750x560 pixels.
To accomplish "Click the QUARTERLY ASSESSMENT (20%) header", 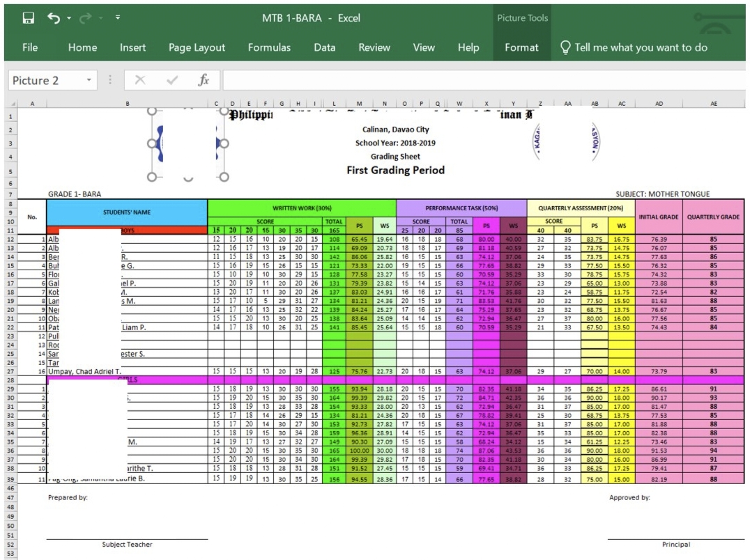I will click(581, 208).
